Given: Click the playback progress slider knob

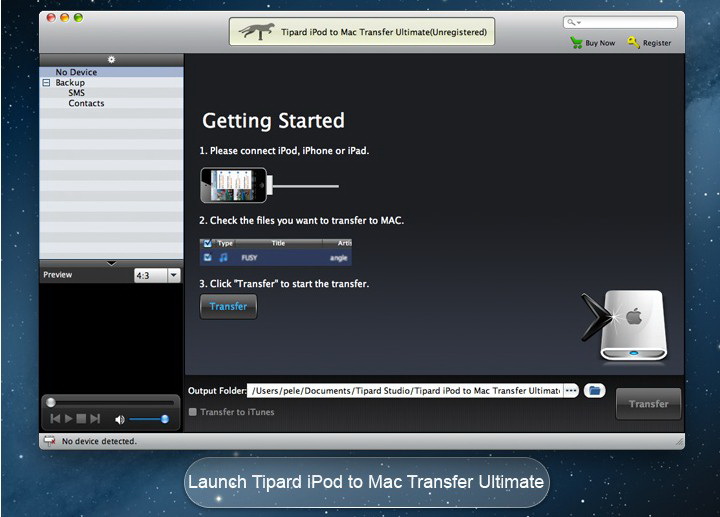Looking at the screenshot, I should point(51,403).
